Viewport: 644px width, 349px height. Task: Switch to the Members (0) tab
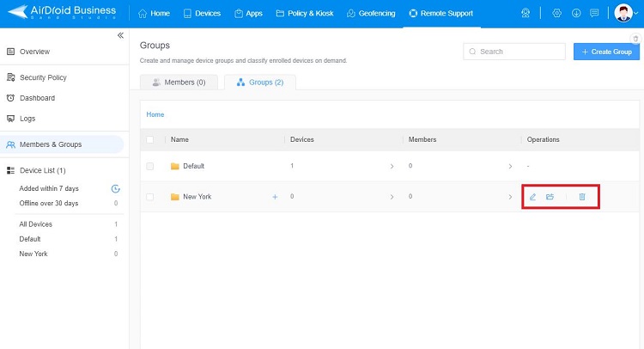coord(179,83)
